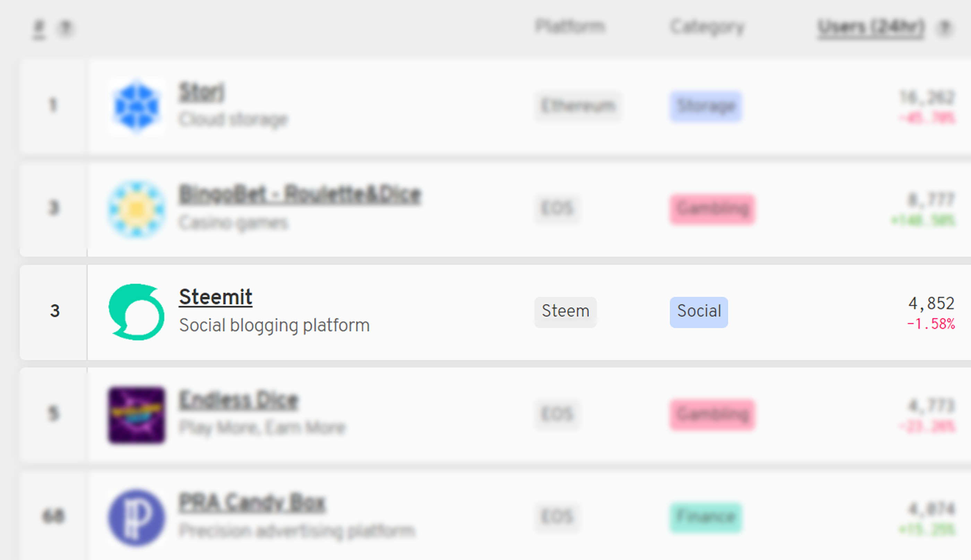Click the green Finance category tag
This screenshot has height=560, width=971.
(x=706, y=518)
